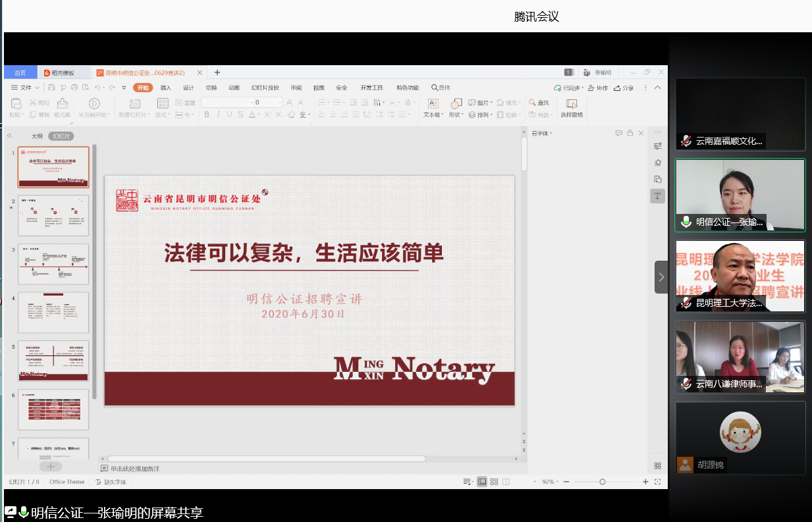Switch to slide sorter grid view
The image size is (812, 522).
(x=494, y=482)
